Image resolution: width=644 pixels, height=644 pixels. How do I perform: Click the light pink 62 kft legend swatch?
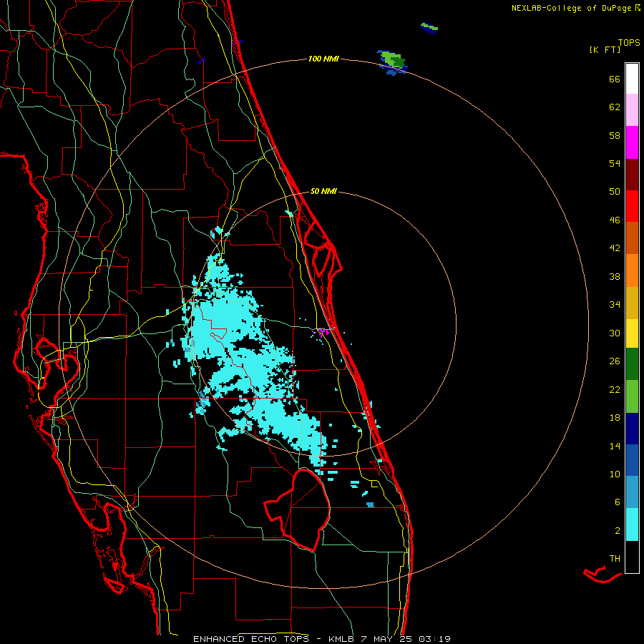[632, 110]
